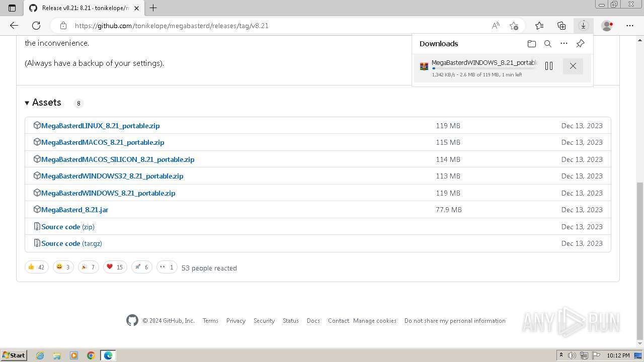This screenshot has height=362, width=644.
Task: Download MegaBasterd_8.21.jar
Action: [74, 210]
